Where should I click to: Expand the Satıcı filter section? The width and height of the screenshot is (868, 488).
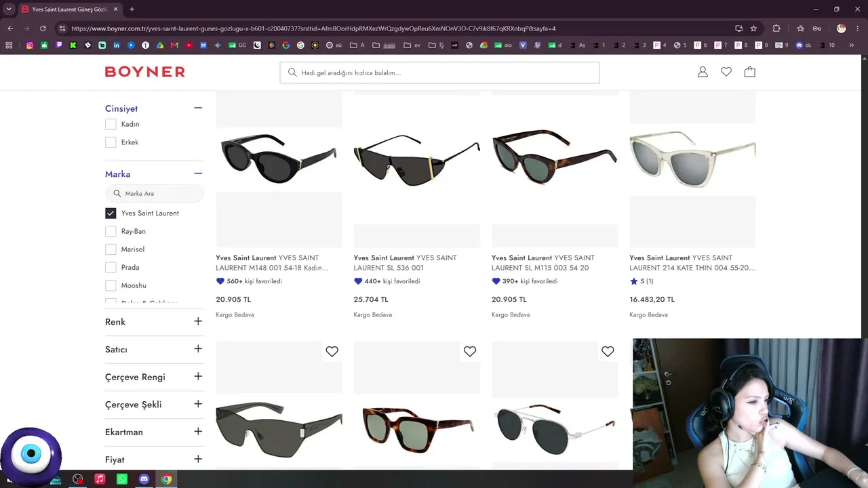coord(198,349)
